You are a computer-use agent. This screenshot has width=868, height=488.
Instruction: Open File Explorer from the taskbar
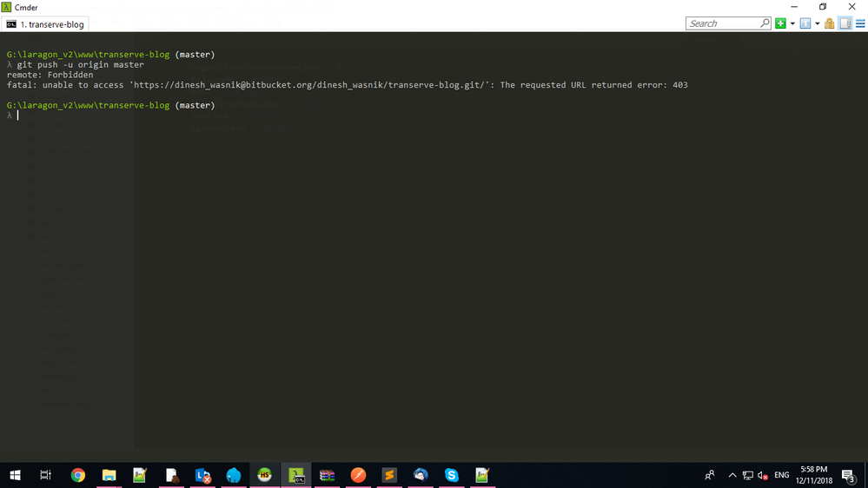[x=109, y=475]
